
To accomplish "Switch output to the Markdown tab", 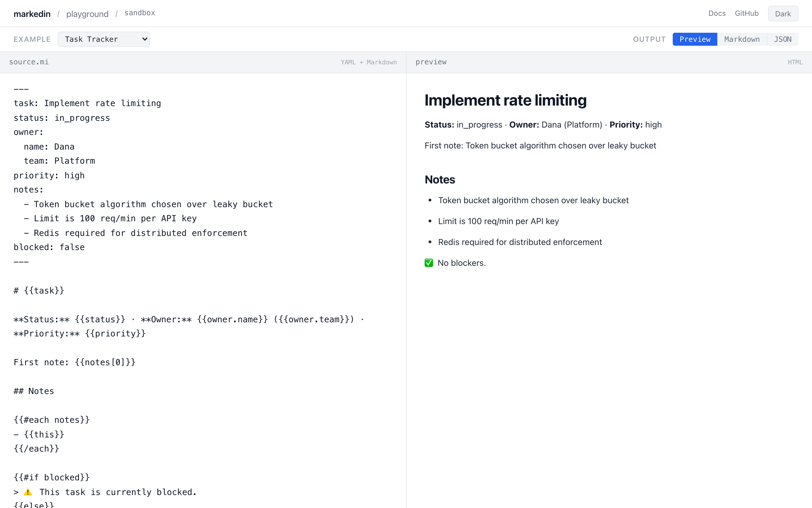I will point(742,39).
